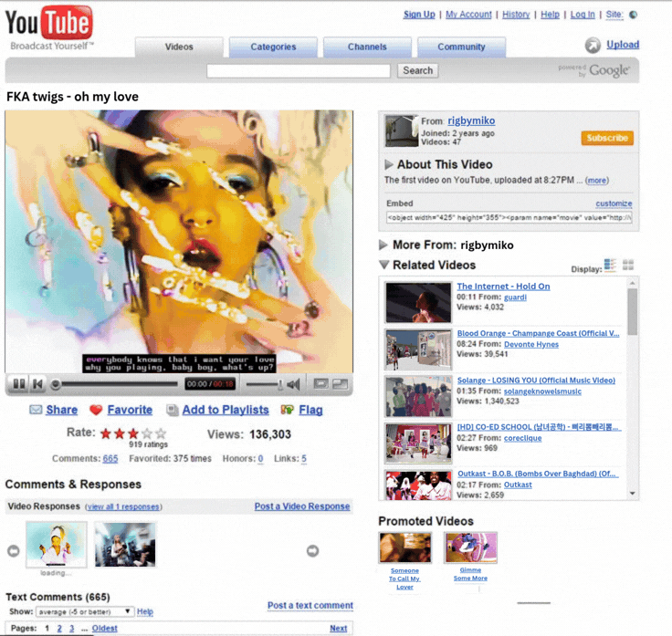Open rigbymiko's channel avatar

click(402, 131)
